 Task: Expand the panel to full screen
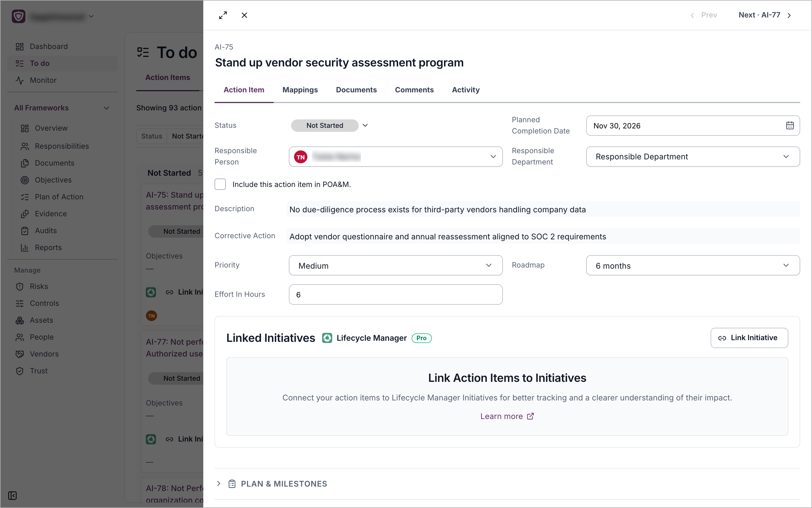coord(223,15)
